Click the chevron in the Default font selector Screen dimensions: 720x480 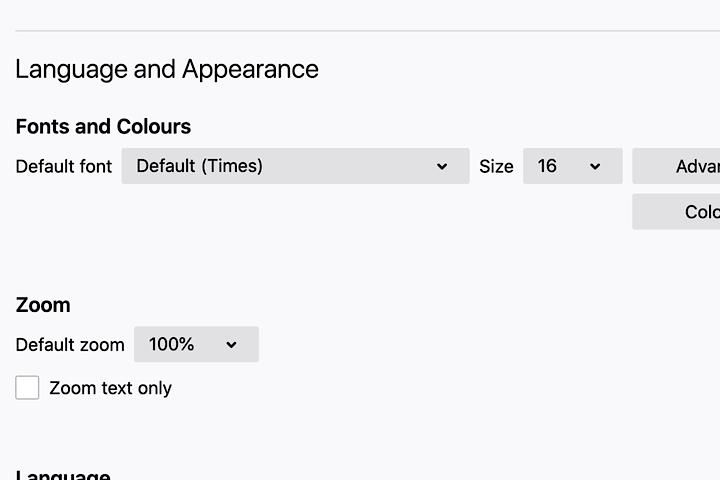pyautogui.click(x=442, y=167)
